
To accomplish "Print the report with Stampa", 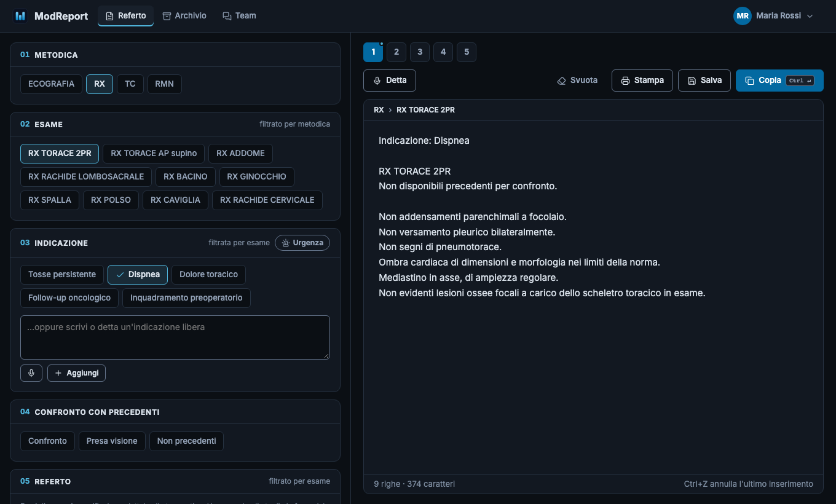I will click(x=642, y=81).
